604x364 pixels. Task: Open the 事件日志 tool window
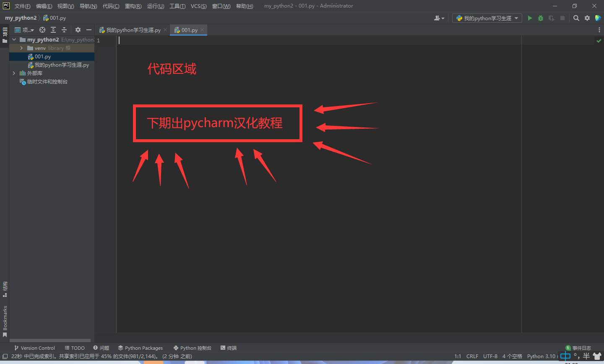(x=578, y=348)
